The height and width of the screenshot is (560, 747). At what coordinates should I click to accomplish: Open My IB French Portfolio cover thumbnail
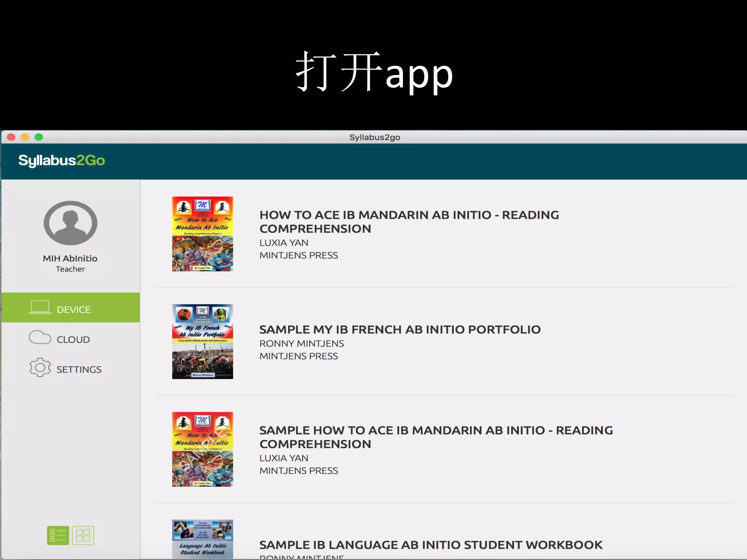pyautogui.click(x=202, y=342)
